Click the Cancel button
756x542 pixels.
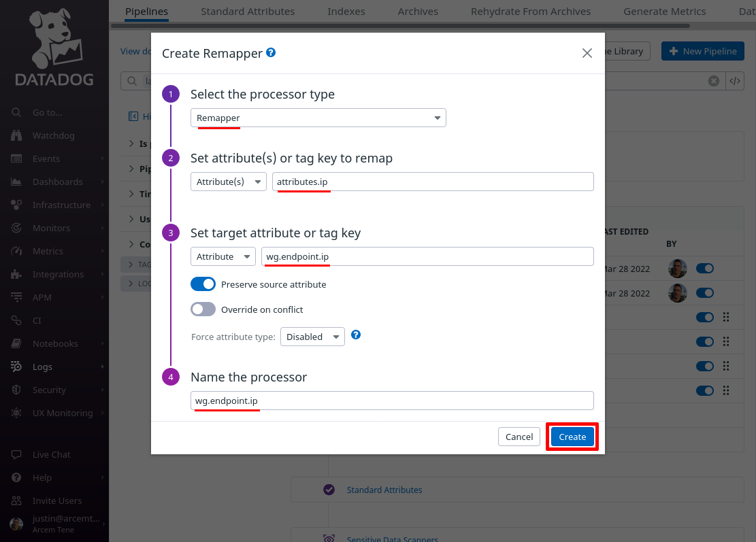(519, 437)
